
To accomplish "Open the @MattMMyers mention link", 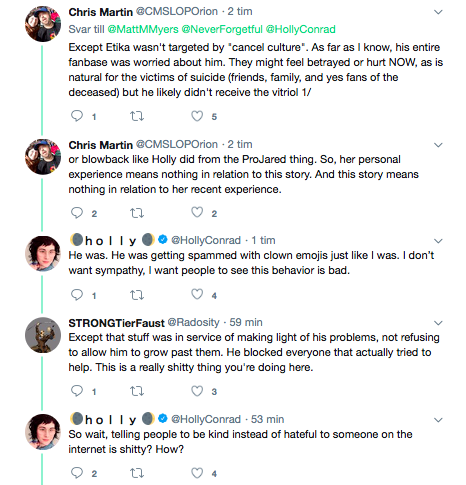I will click(143, 29).
